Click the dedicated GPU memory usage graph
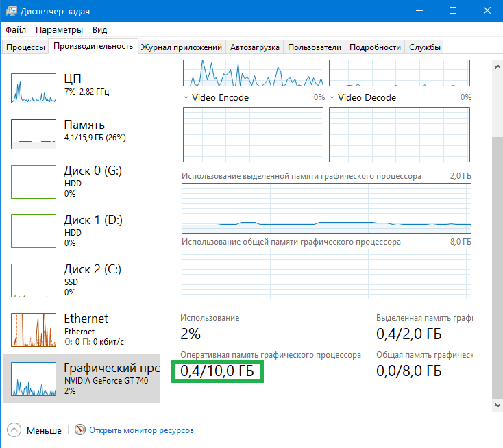 326,208
